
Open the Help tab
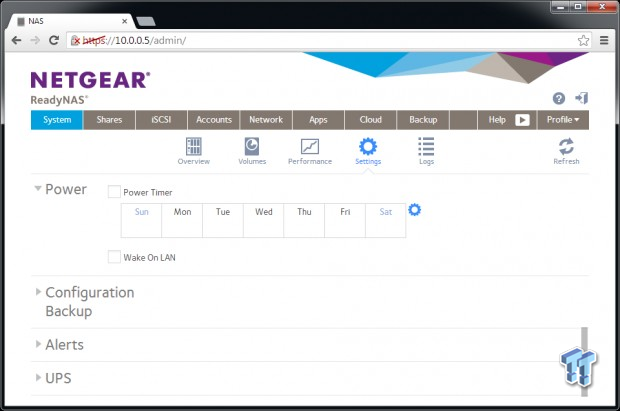tap(497, 120)
